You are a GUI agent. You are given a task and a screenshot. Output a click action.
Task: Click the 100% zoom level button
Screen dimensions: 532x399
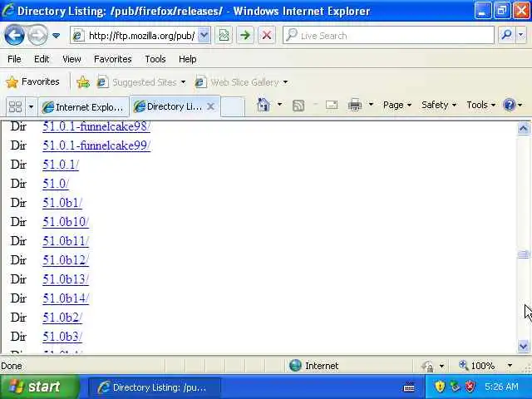click(476, 366)
